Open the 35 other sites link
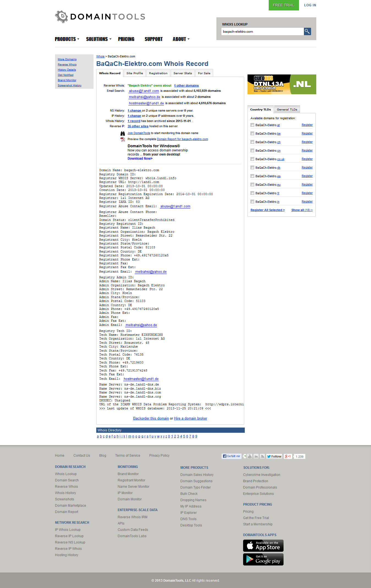Viewport: 371px width, 588px height. pyautogui.click(x=138, y=126)
